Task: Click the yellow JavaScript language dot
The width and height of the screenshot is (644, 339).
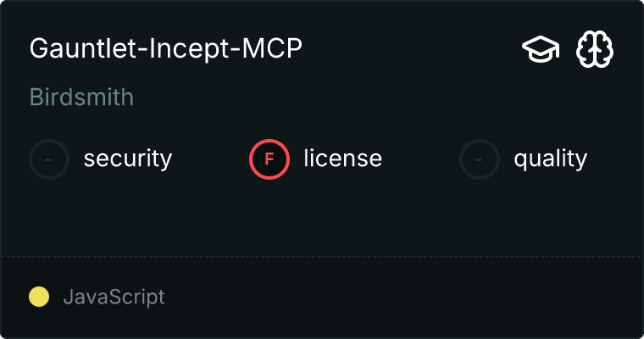Action: [39, 297]
